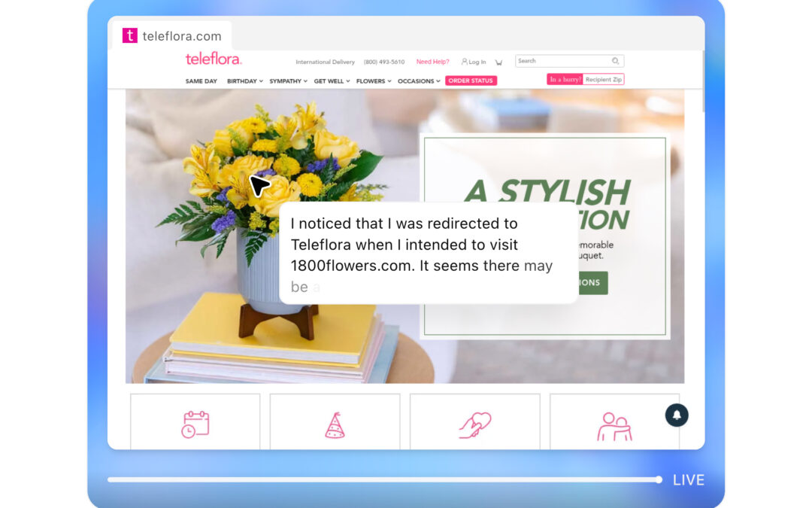The width and height of the screenshot is (812, 508).
Task: Open the shopping cart icon
Action: point(498,62)
